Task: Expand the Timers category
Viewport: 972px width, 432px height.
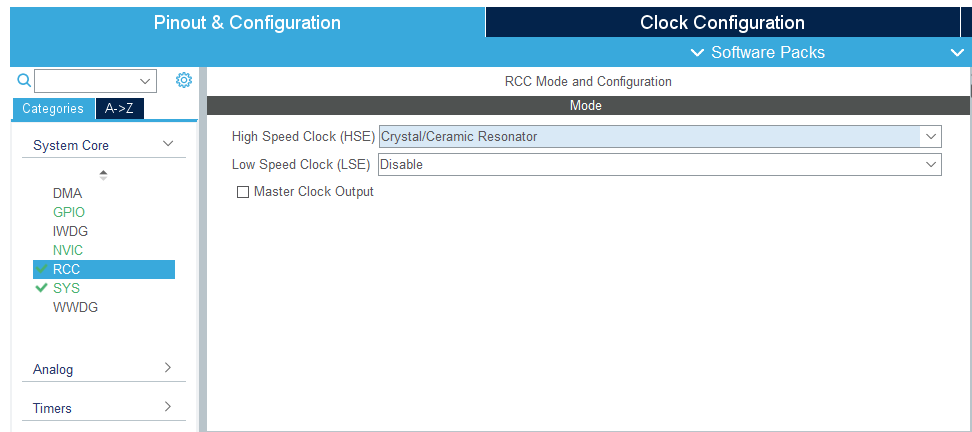Action: [x=104, y=408]
